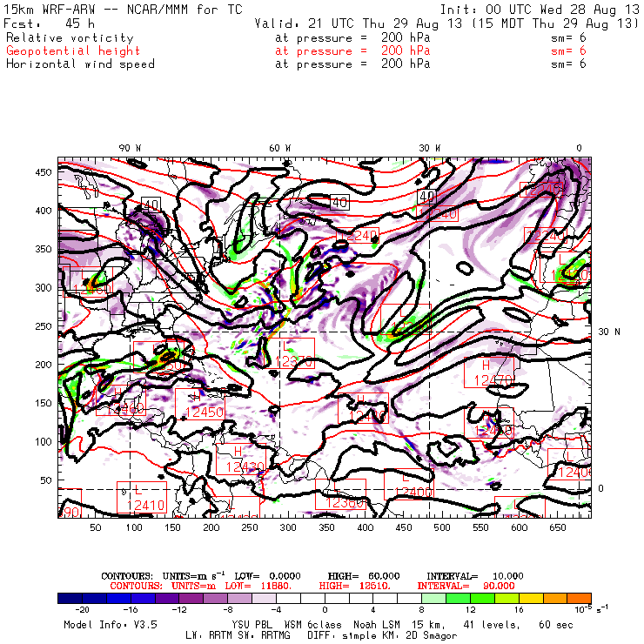The image size is (644, 644).
Task: Click the red 'LOW= 11880.' legend text
Action: (258, 586)
